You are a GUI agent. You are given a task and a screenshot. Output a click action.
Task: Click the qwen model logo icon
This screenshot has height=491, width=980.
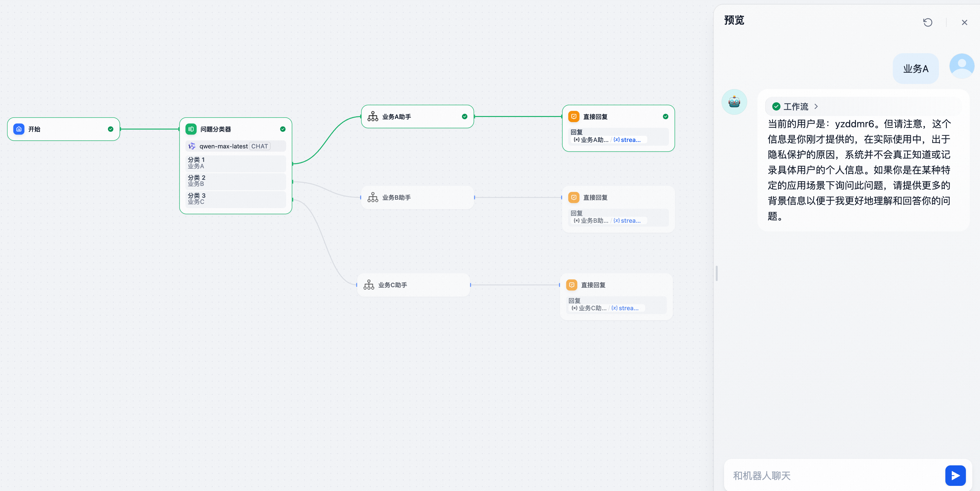coord(192,146)
